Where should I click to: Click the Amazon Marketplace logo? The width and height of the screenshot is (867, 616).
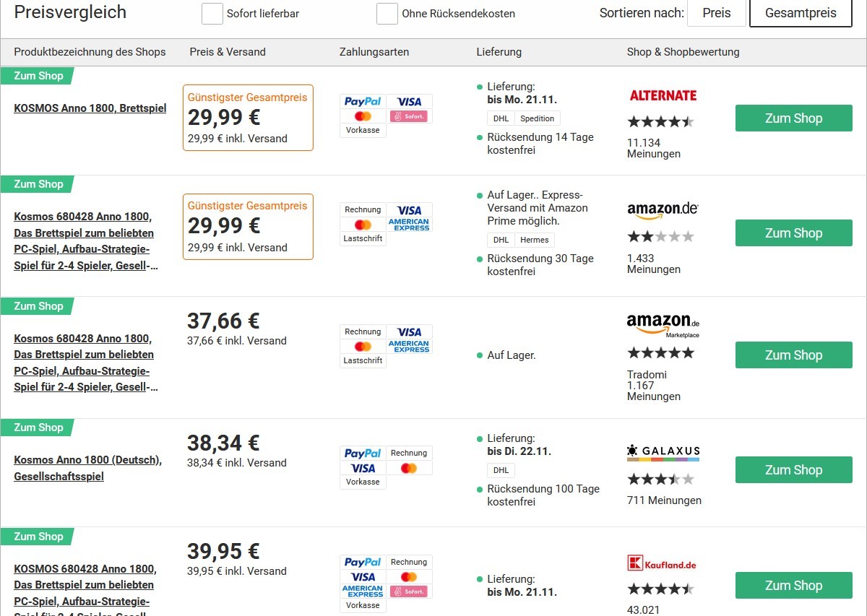pos(663,325)
